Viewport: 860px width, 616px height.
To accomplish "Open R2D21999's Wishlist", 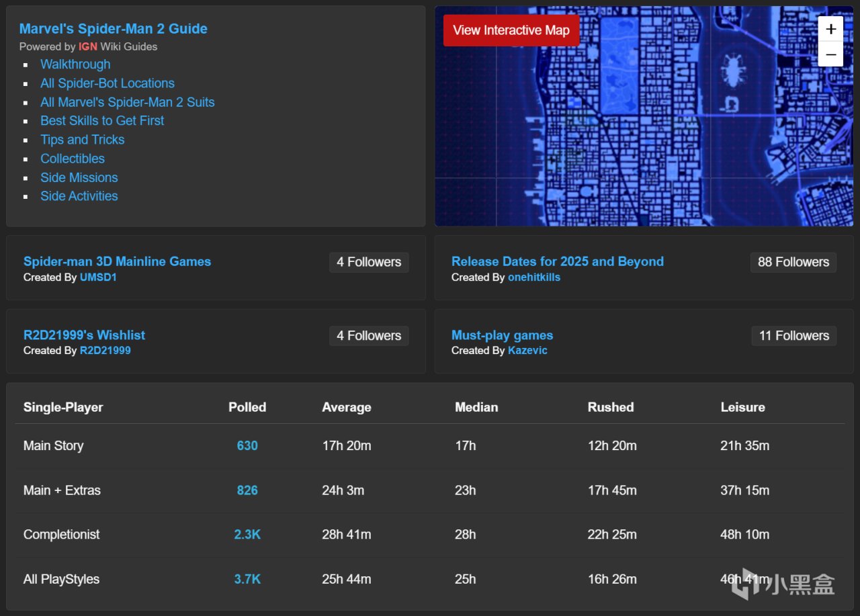I will click(x=84, y=335).
